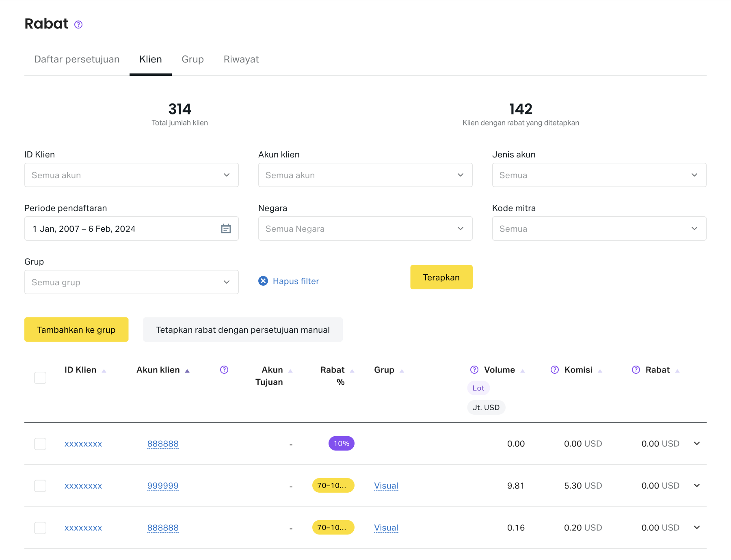Screen dimensions: 731x560
Task: Select the Lot volume unit chip
Action: click(478, 388)
